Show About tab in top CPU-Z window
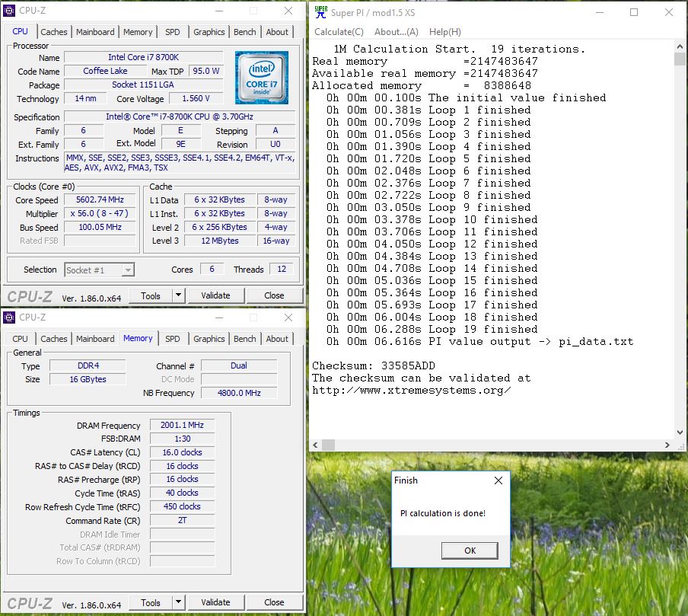The height and width of the screenshot is (616, 688). click(x=277, y=32)
